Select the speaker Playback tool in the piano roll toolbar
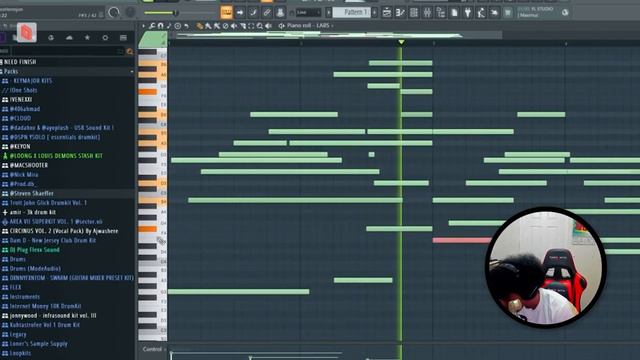Image resolution: width=640 pixels, height=360 pixels. [x=268, y=26]
